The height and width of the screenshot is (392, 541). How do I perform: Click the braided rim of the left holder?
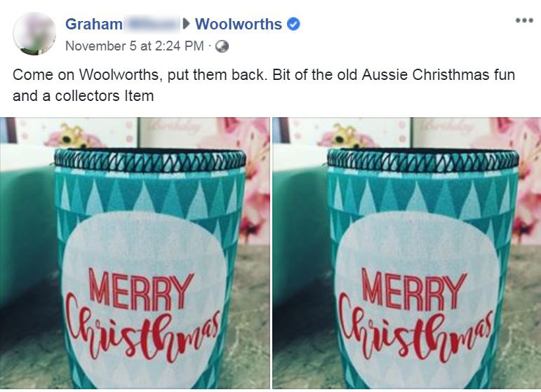click(x=150, y=160)
